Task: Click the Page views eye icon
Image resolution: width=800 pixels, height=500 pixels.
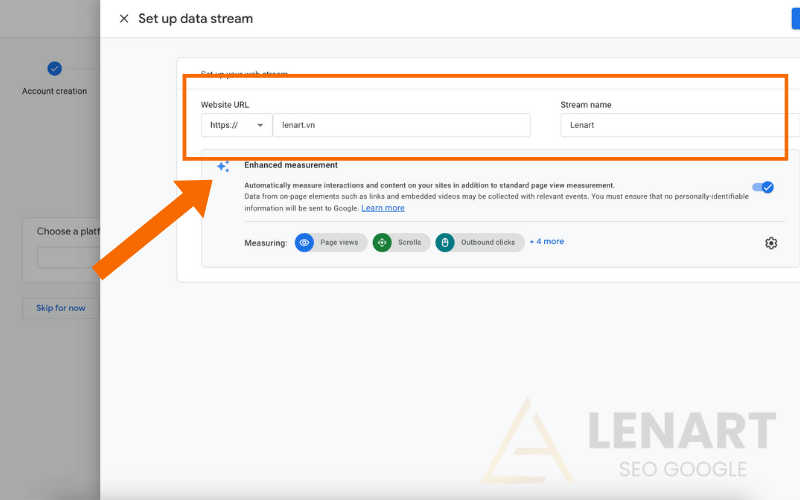Action: tap(304, 242)
